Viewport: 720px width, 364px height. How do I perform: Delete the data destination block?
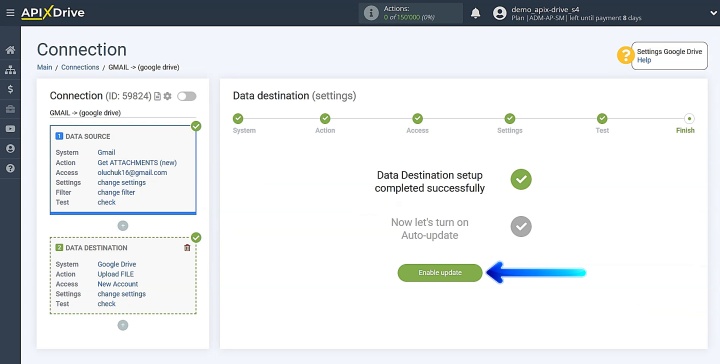pos(187,248)
